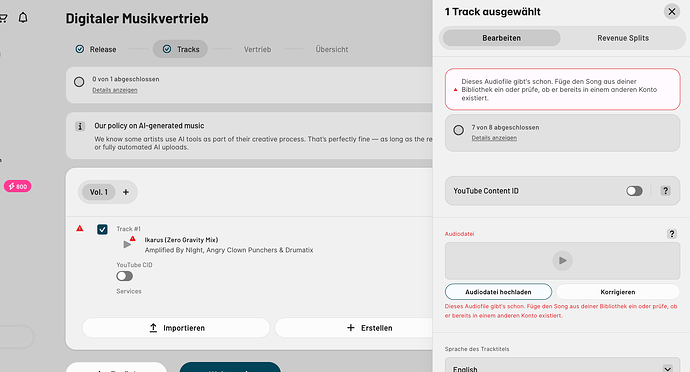Switch to the Bearbeiten tab
Viewport: 690px width, 372px height.
501,38
